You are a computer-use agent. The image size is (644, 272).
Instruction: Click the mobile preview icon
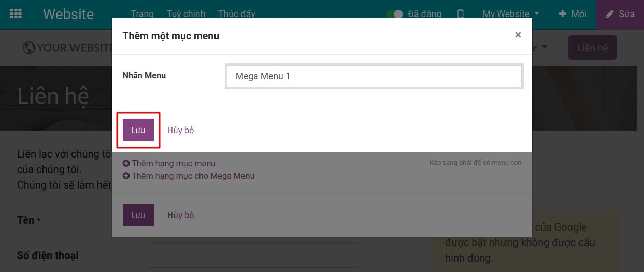[460, 14]
